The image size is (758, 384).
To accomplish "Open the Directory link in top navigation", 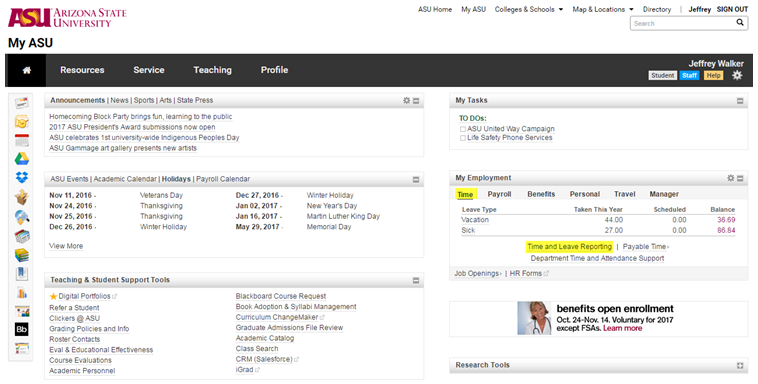I will [656, 9].
